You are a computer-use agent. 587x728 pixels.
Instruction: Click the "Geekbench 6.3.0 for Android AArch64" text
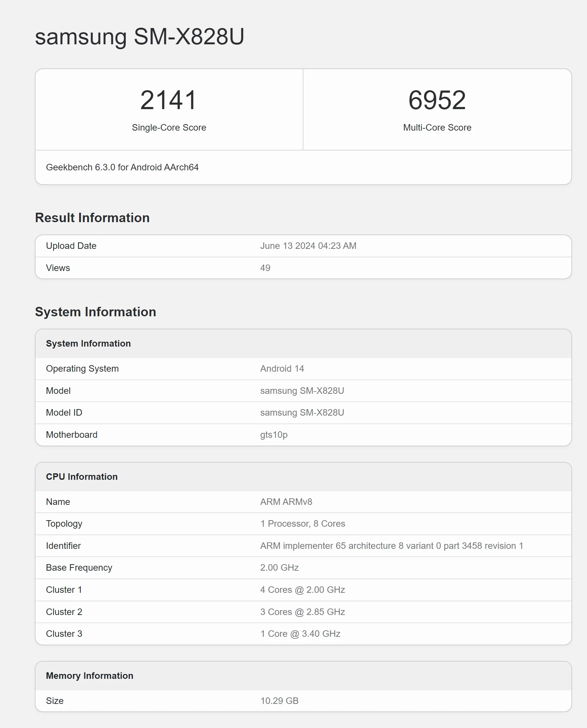coord(122,167)
